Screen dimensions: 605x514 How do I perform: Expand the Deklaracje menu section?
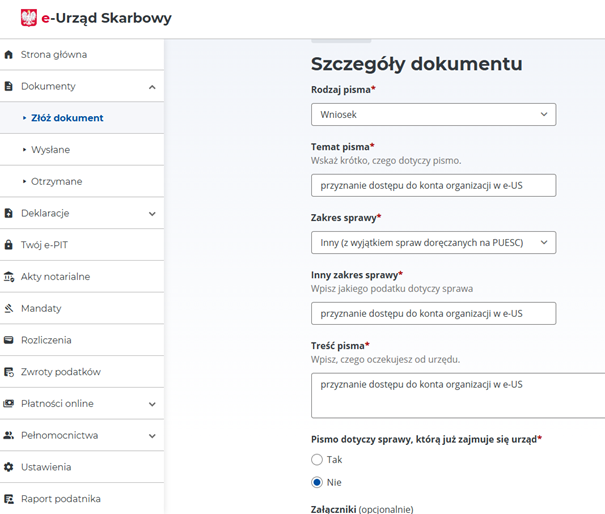(152, 214)
